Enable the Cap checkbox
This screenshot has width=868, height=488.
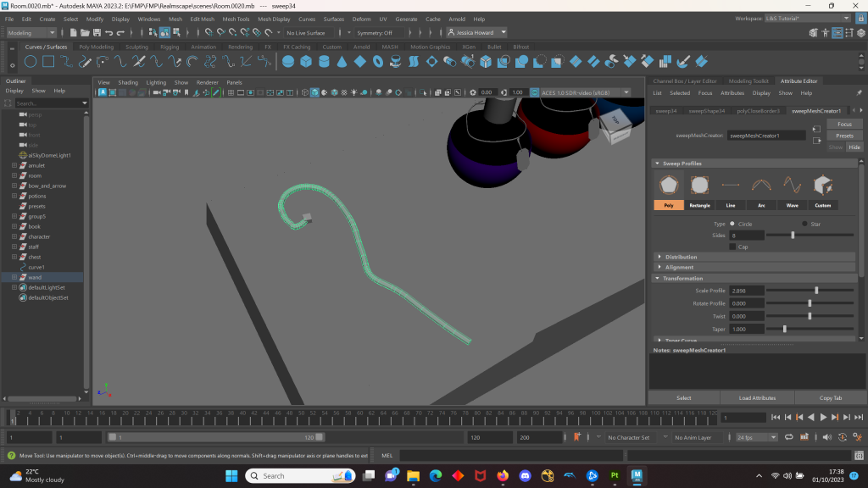click(x=732, y=247)
